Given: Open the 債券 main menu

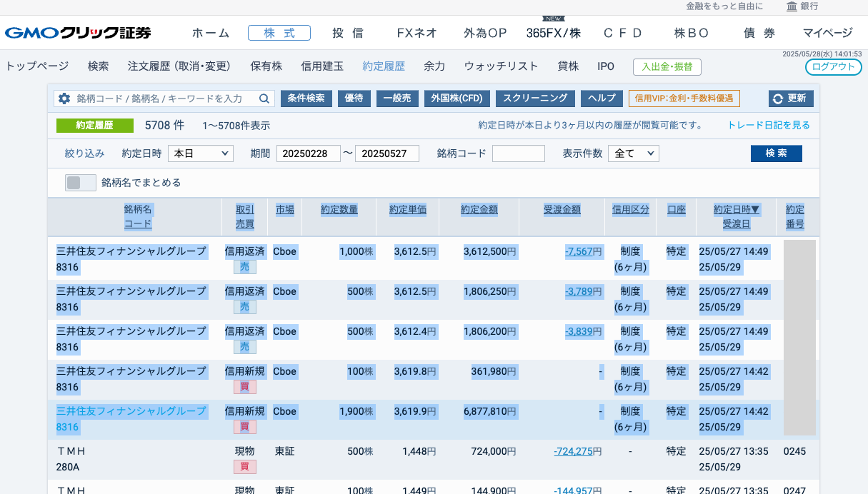Looking at the screenshot, I should tap(759, 33).
